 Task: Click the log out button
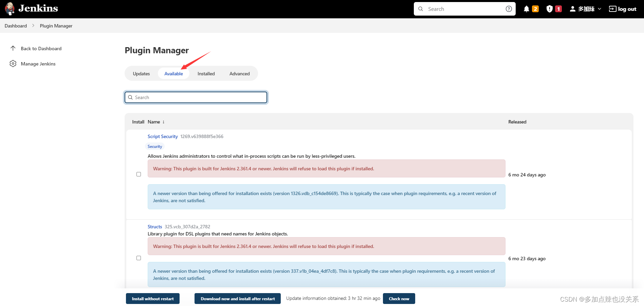[x=623, y=9]
